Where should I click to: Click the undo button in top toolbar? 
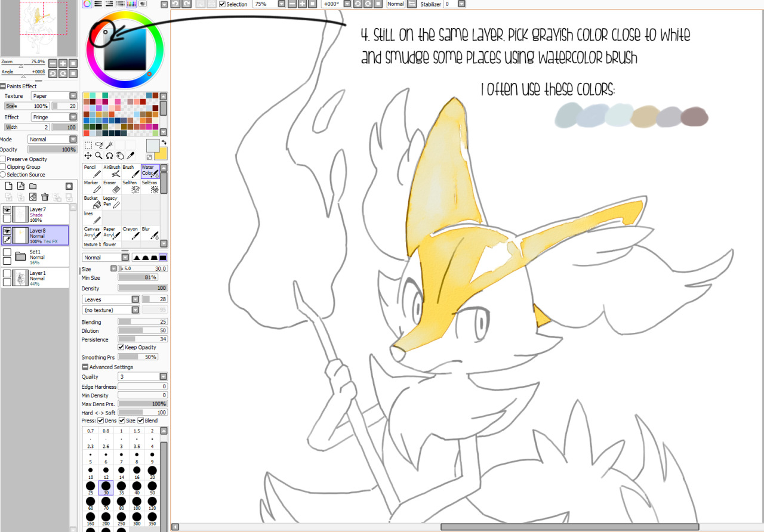click(176, 4)
